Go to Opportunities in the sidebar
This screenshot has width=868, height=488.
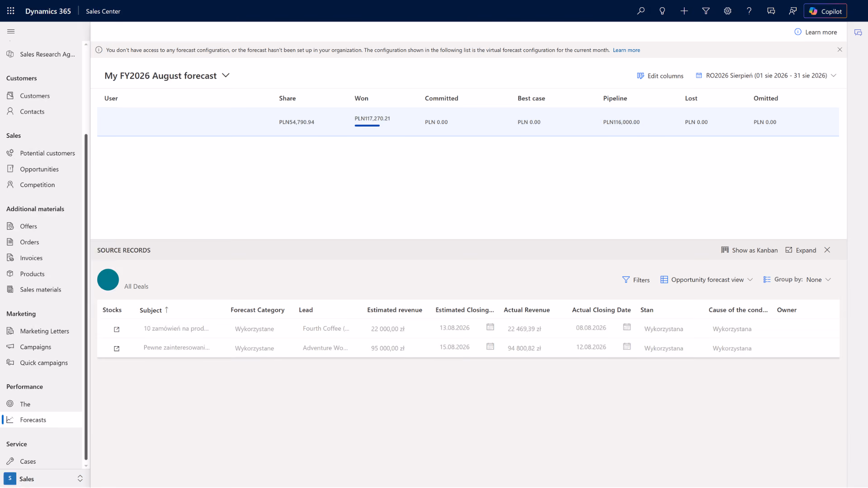point(39,169)
